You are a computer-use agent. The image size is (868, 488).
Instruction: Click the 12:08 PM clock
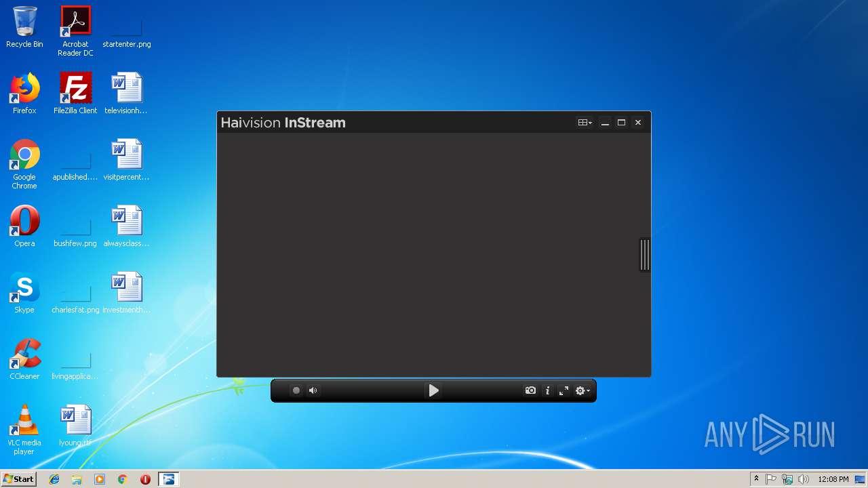[833, 479]
